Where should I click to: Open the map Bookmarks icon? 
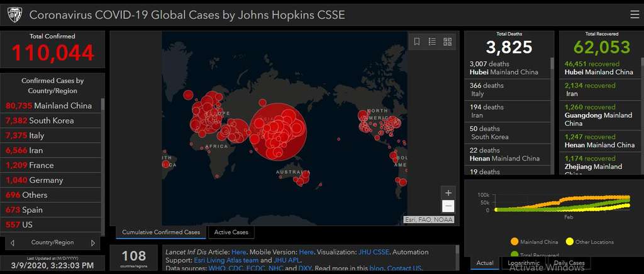[416, 42]
